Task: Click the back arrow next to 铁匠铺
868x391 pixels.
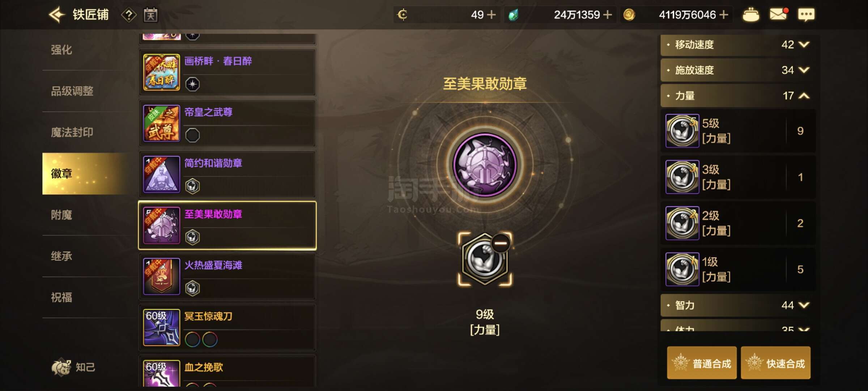Action: coord(57,15)
